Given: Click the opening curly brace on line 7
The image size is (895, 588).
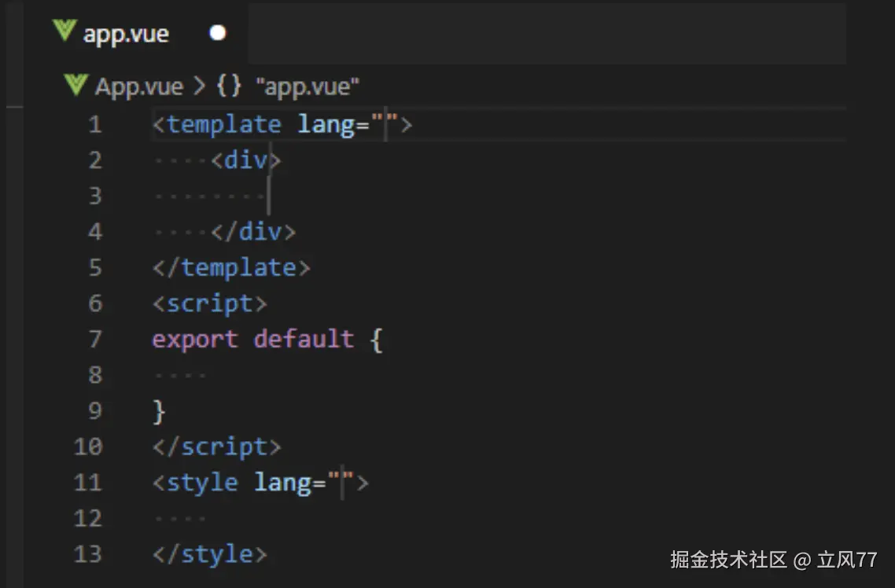Looking at the screenshot, I should pos(377,340).
